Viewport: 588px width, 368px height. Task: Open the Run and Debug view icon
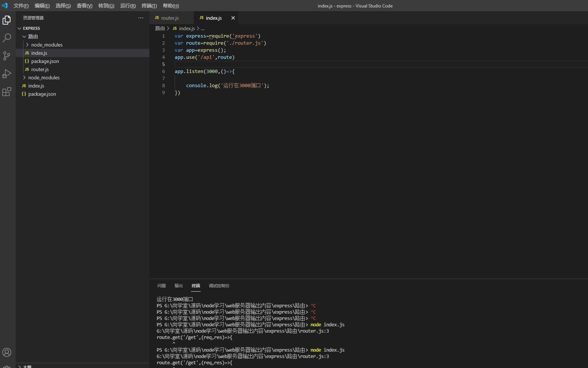click(x=7, y=74)
